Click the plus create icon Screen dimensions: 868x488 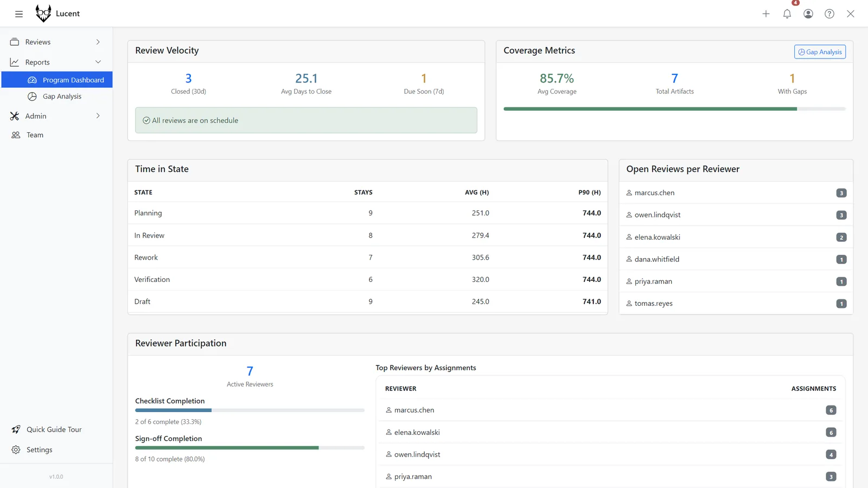click(x=766, y=14)
